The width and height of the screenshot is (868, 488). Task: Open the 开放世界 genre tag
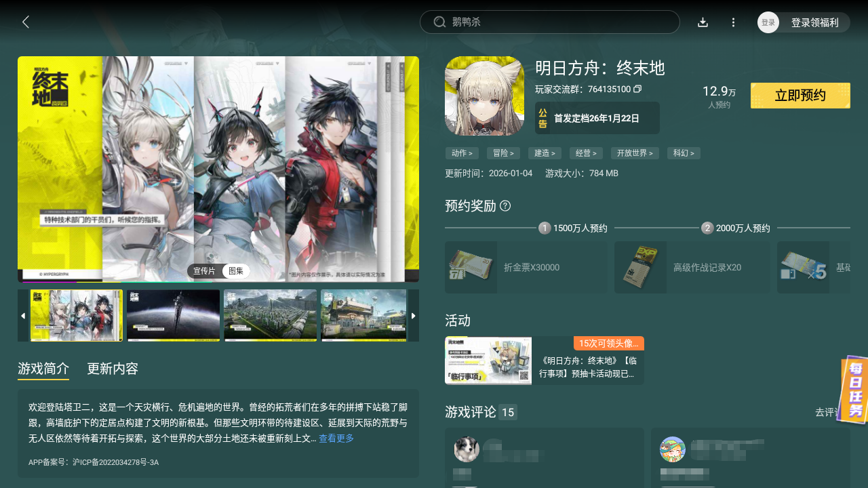(635, 153)
